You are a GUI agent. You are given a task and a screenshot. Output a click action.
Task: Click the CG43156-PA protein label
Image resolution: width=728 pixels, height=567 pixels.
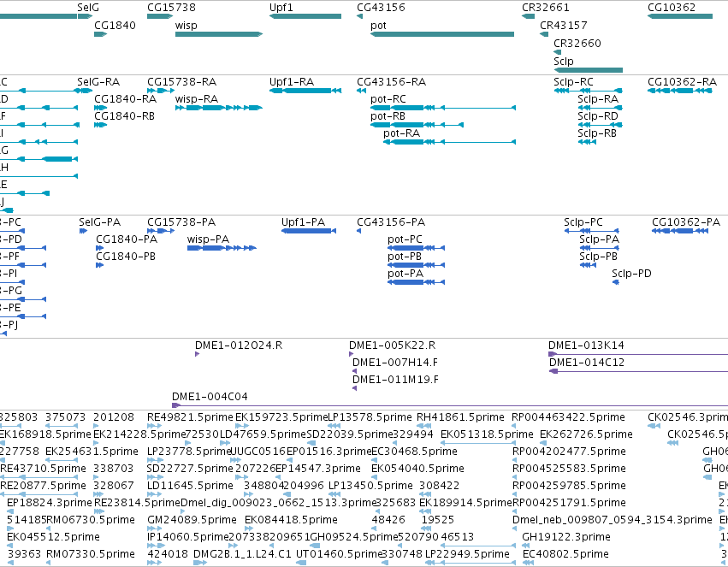tap(391, 222)
